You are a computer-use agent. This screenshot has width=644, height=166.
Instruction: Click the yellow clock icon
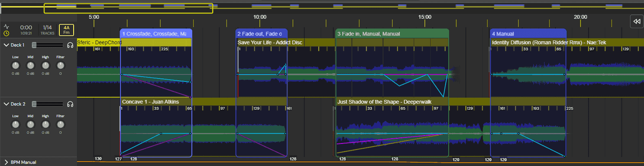tap(6, 33)
